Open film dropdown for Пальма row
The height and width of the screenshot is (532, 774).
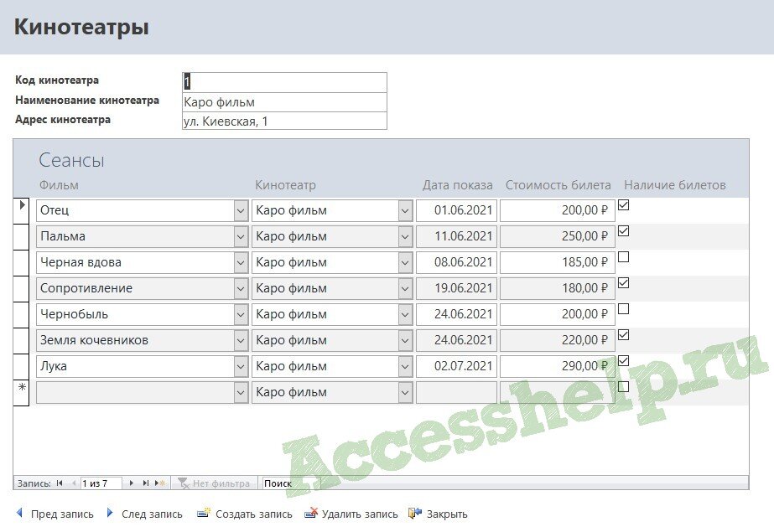[x=241, y=236]
